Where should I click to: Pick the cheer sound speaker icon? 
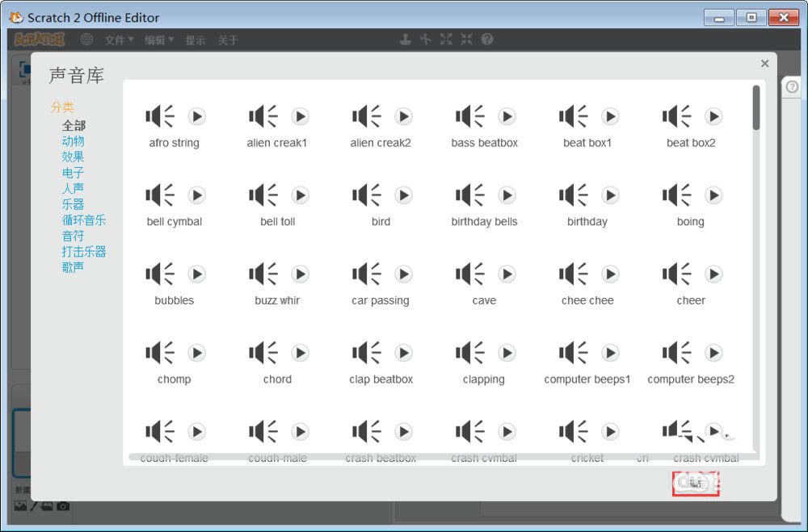click(676, 274)
